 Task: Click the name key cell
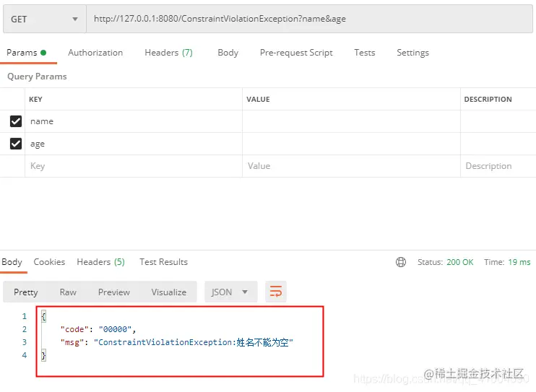click(134, 121)
